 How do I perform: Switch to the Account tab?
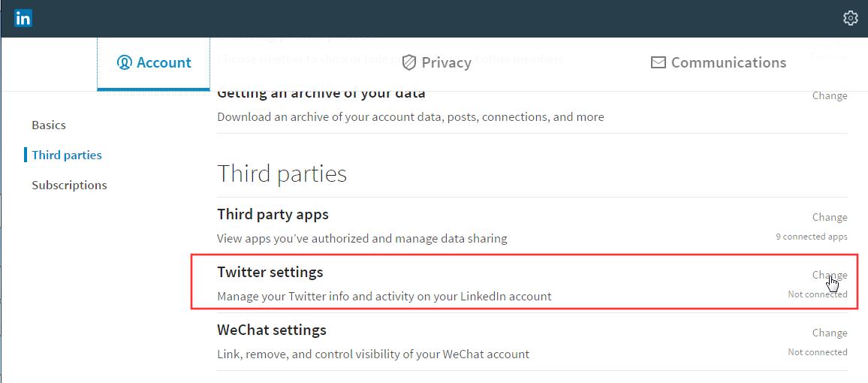point(153,63)
